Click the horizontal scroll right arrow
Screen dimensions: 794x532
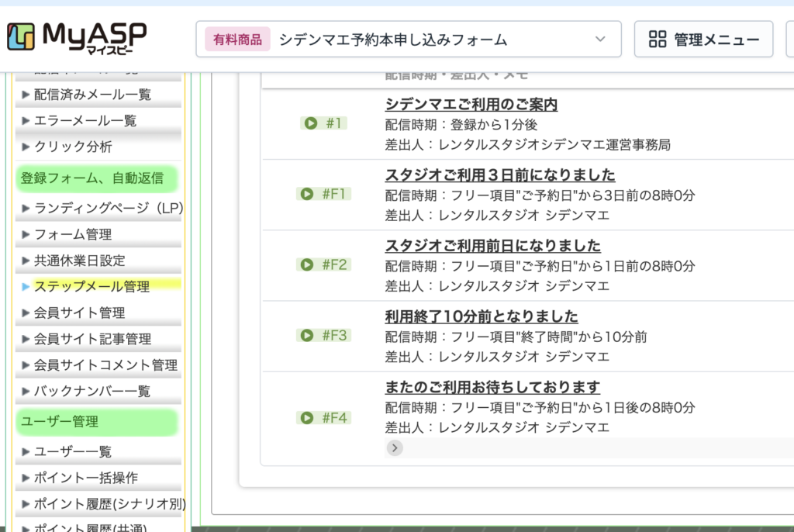point(395,448)
